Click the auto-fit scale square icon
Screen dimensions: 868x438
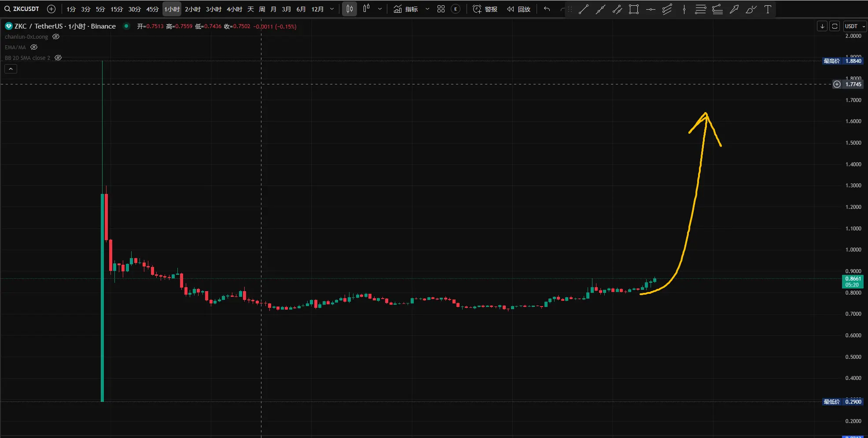(x=835, y=26)
